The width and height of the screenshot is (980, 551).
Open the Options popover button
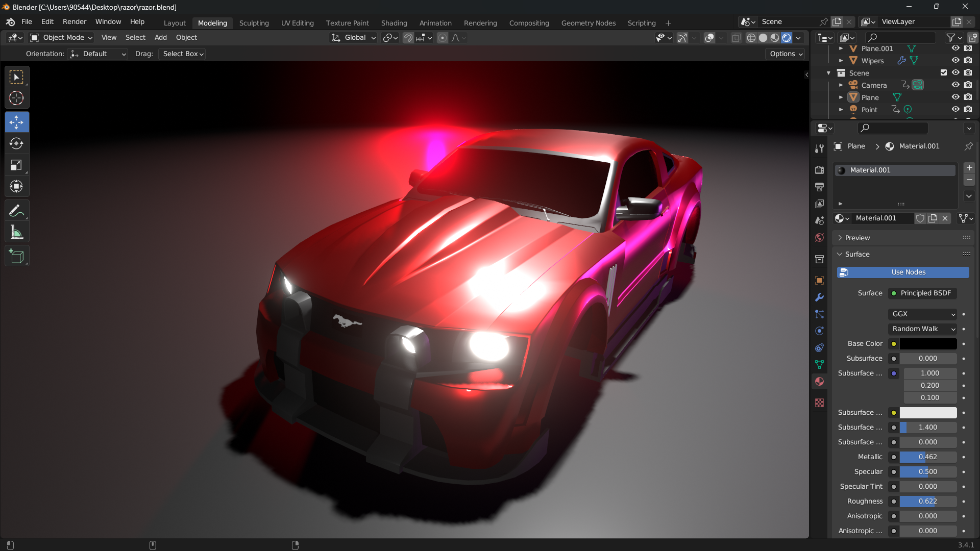coord(786,54)
